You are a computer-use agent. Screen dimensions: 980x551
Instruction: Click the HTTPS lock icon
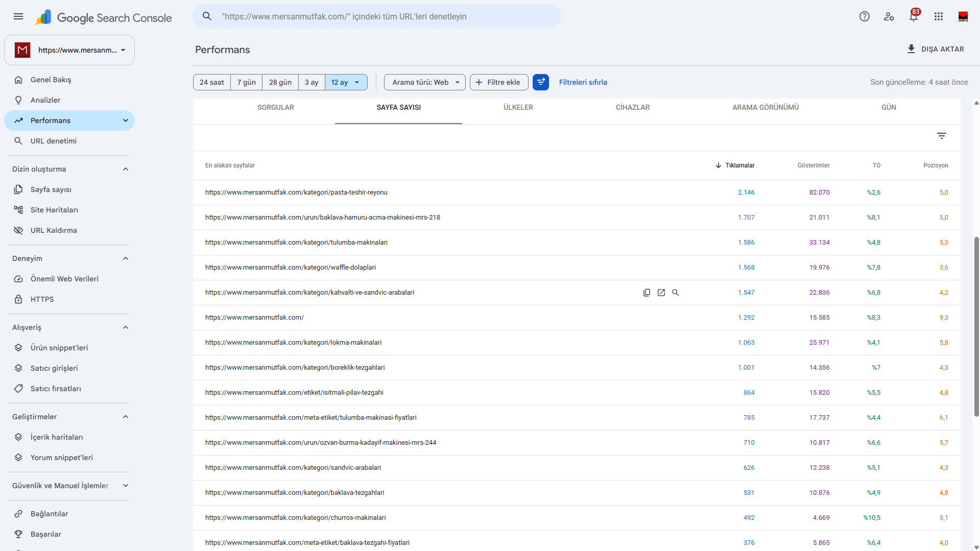(x=18, y=299)
